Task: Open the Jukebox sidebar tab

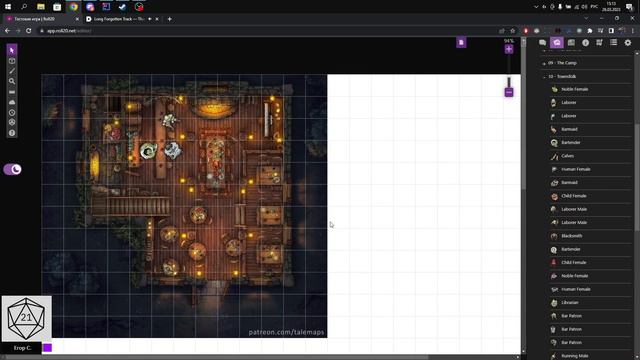Action: 599,42
